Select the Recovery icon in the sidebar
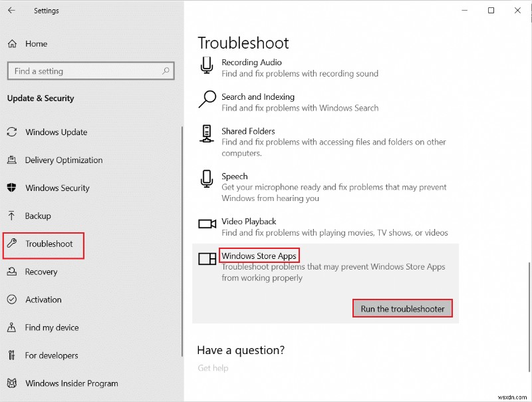 coord(11,272)
